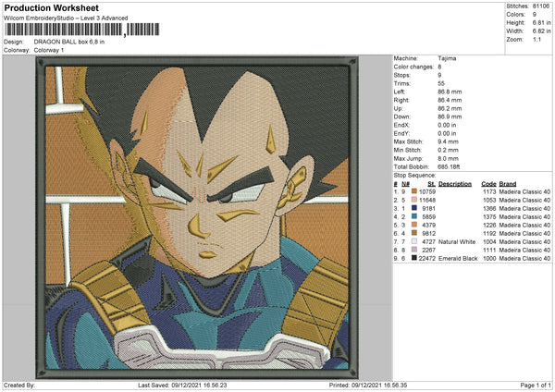Select the Max Stitch value '9.4 mm'
This screenshot has width=555, height=392.
(x=448, y=141)
